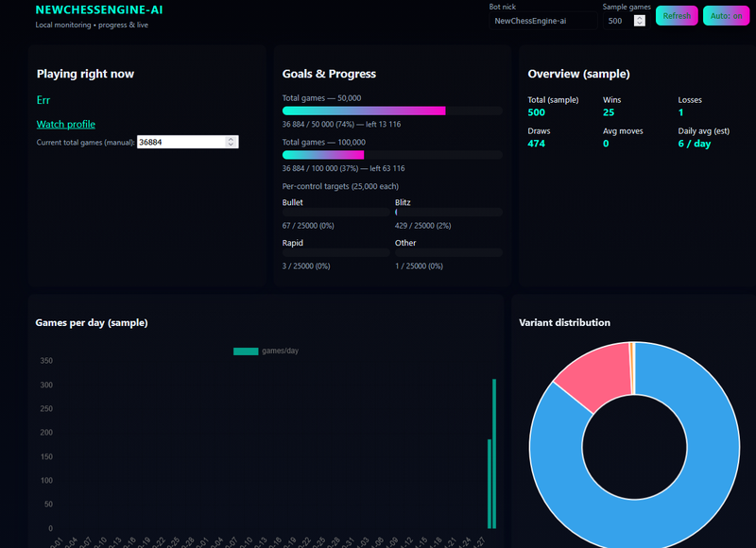Click the tallest bar in games chart
Viewport: 756px width, 548px height.
[494, 454]
